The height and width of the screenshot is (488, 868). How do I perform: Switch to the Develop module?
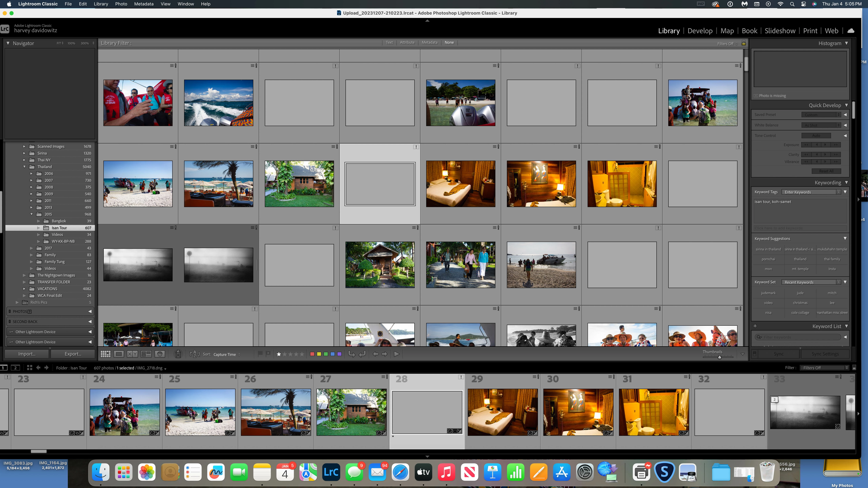[700, 31]
